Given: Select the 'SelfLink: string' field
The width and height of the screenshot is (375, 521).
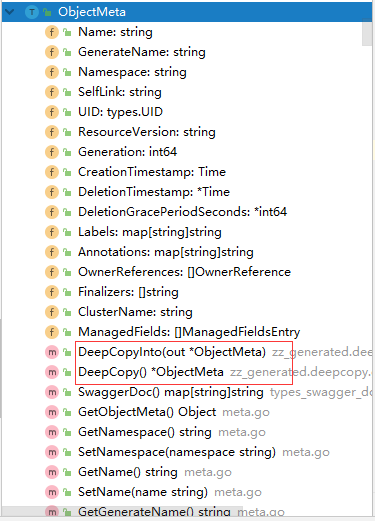Looking at the screenshot, I should 120,92.
